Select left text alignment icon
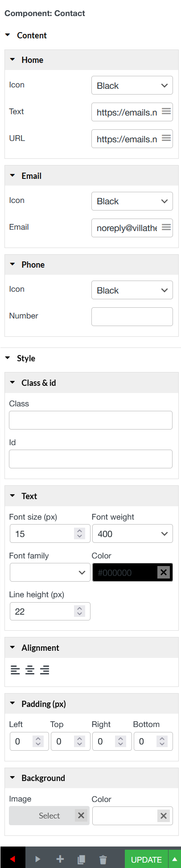This screenshot has width=181, height=868. point(15,670)
